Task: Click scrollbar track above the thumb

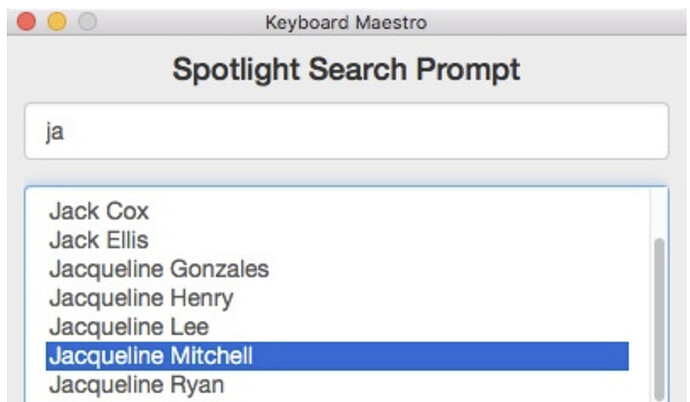Action: (659, 213)
